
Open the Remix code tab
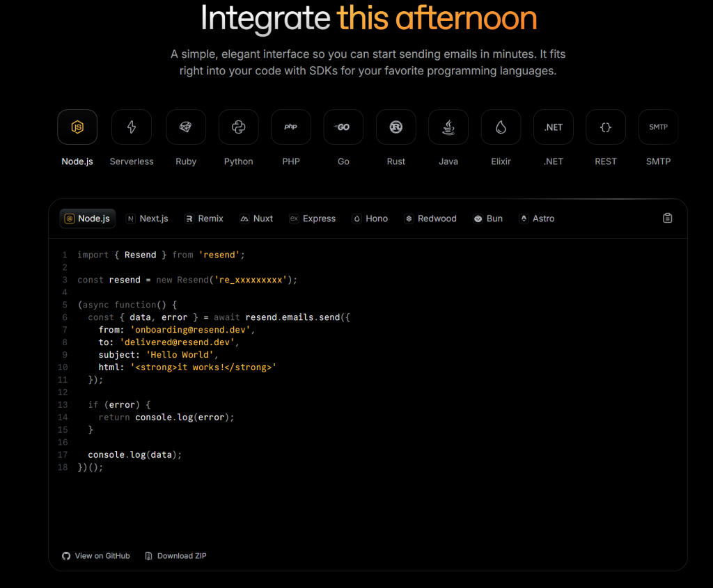(204, 218)
